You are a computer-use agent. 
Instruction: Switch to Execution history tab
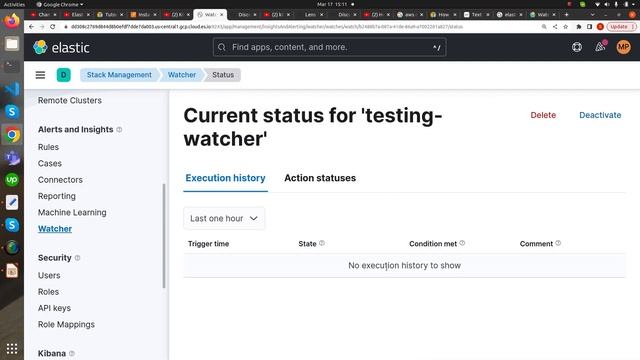pos(225,178)
